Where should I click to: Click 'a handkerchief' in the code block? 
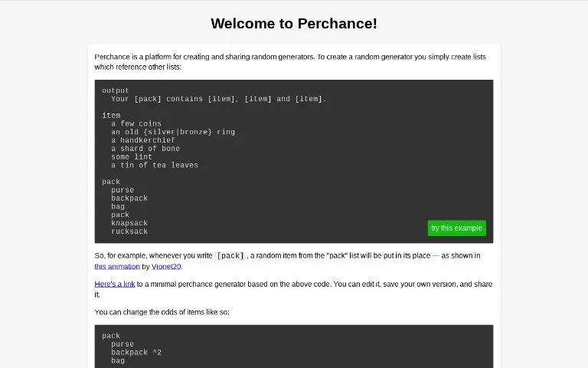(x=143, y=140)
